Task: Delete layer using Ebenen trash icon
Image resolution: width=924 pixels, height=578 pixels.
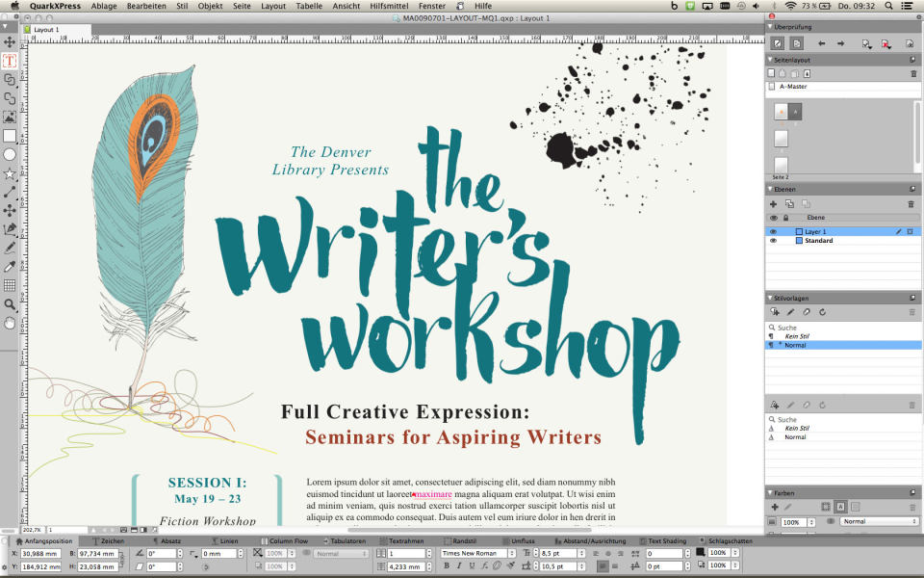Action: click(911, 204)
